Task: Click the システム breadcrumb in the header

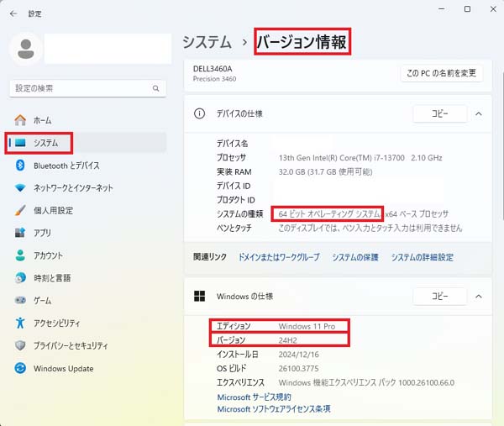Action: coord(207,42)
